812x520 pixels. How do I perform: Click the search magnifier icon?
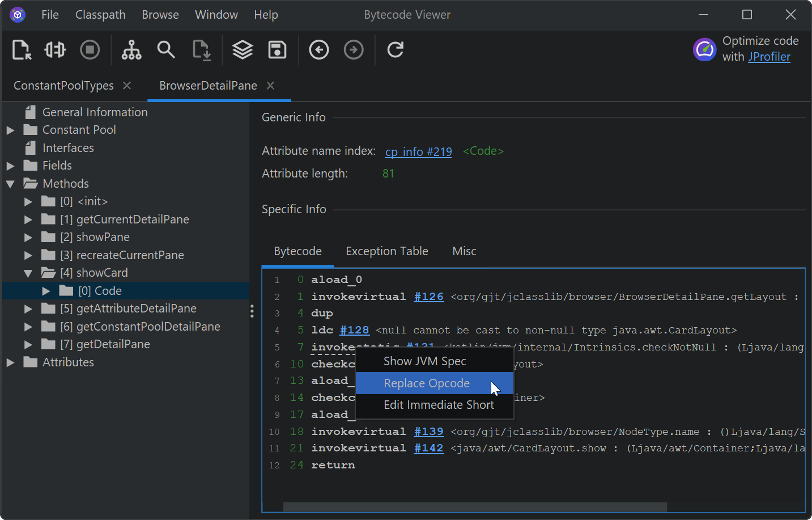click(x=166, y=50)
